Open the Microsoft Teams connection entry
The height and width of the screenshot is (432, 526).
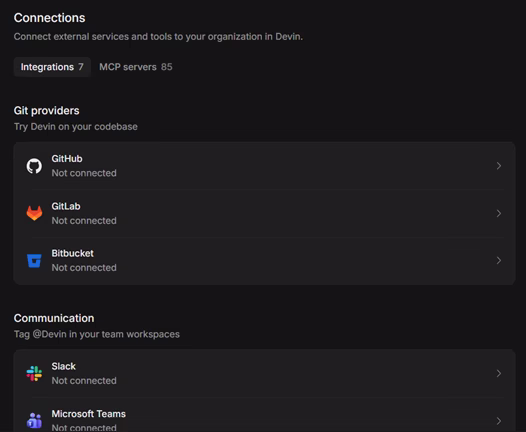click(x=264, y=415)
